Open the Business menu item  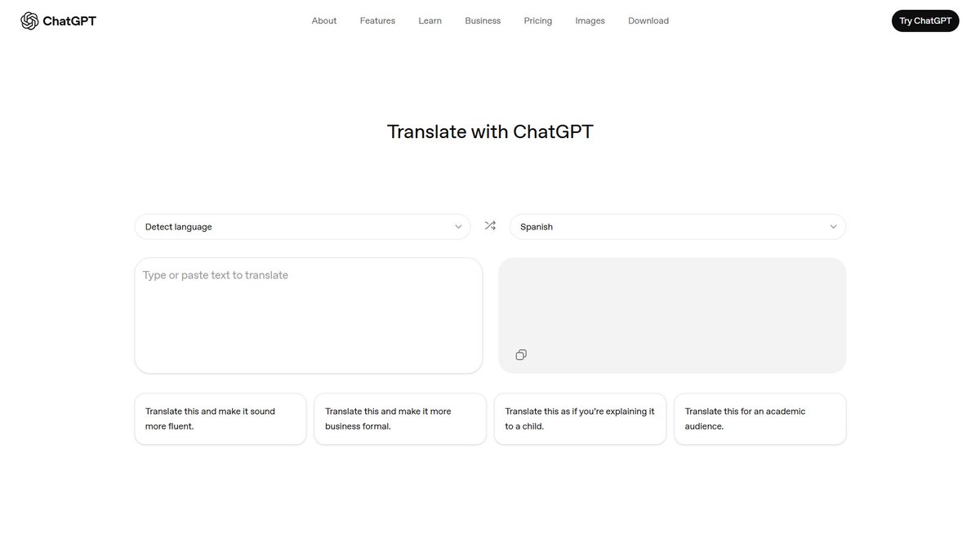tap(483, 21)
